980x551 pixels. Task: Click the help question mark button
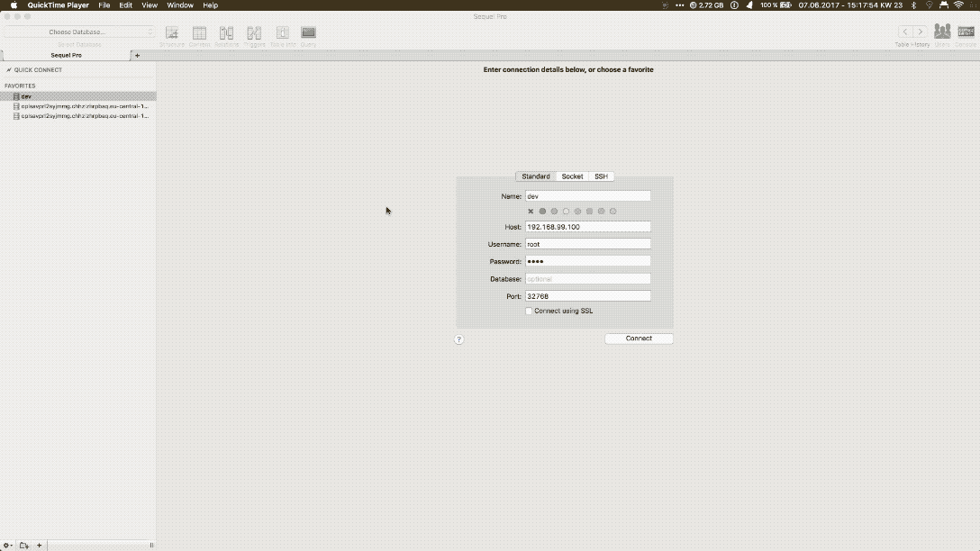pos(458,339)
